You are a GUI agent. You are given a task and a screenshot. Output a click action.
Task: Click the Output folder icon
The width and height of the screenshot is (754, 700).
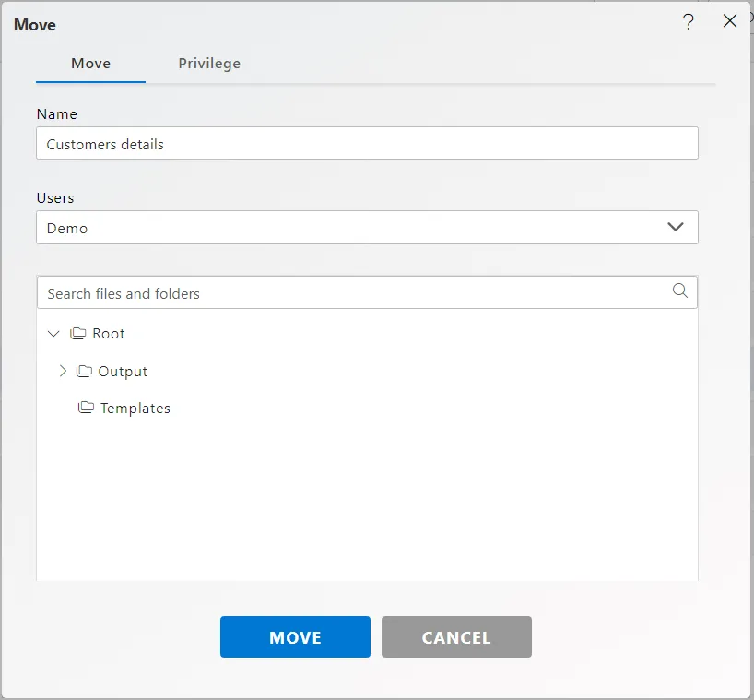pyautogui.click(x=84, y=371)
